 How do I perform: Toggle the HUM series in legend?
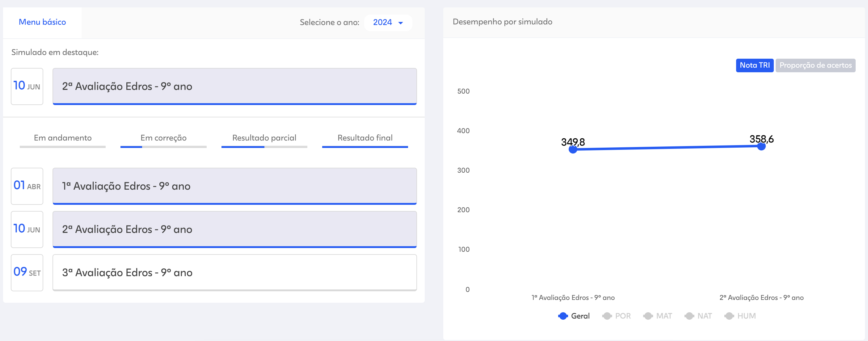pos(740,316)
